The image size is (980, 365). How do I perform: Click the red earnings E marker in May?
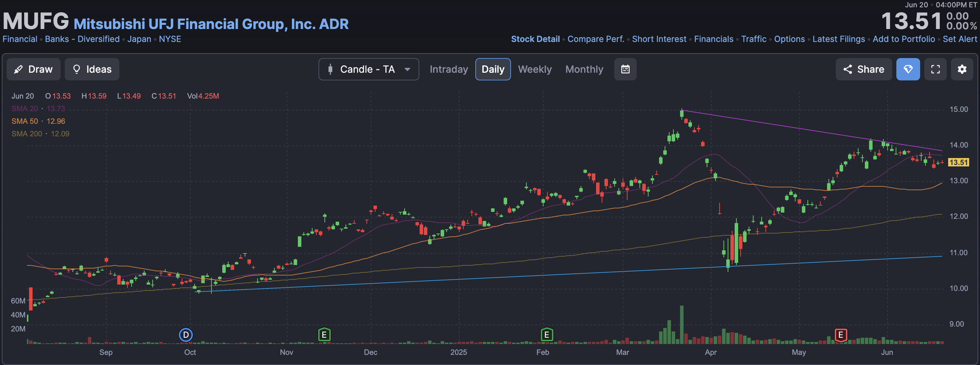pos(841,335)
